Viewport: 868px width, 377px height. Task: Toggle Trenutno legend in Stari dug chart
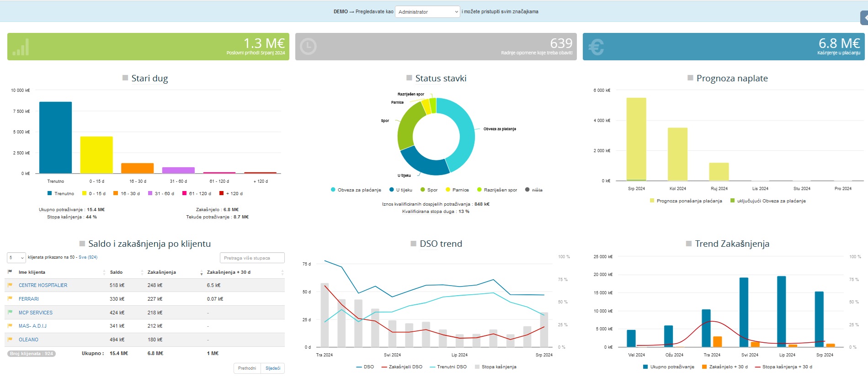(61, 193)
